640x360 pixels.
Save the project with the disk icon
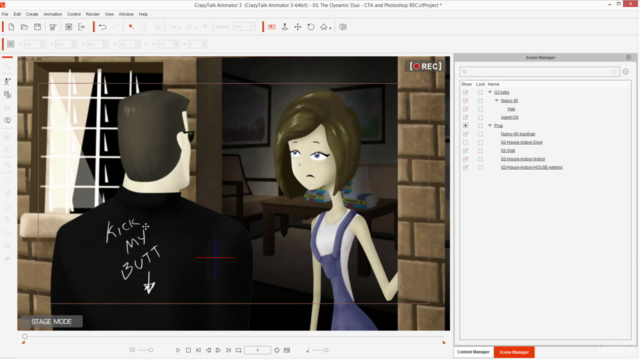point(37,27)
